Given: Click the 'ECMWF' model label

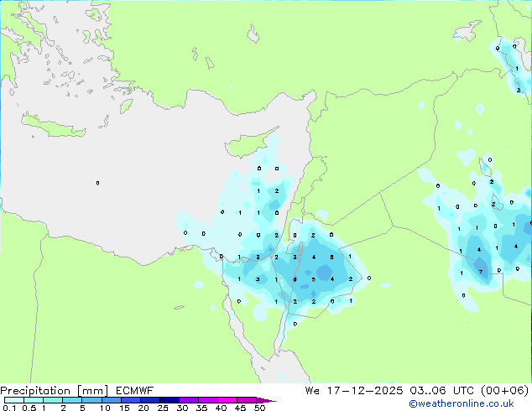Looking at the screenshot, I should click(x=135, y=391).
